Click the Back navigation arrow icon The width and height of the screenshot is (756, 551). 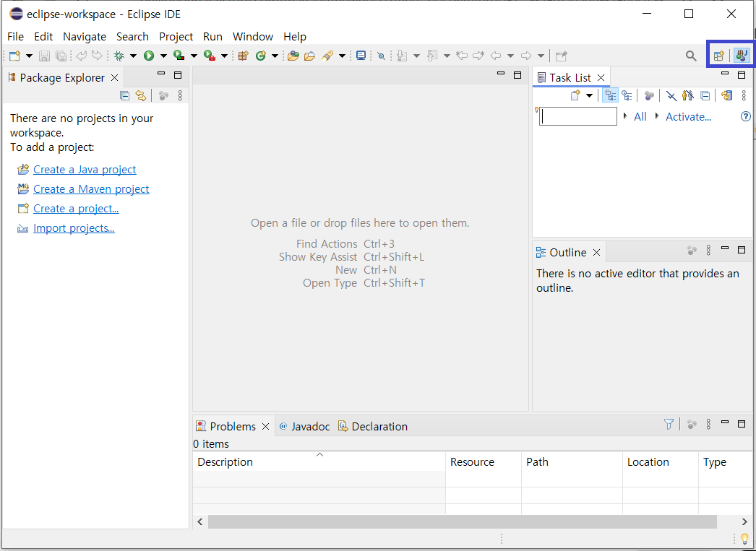pos(496,56)
